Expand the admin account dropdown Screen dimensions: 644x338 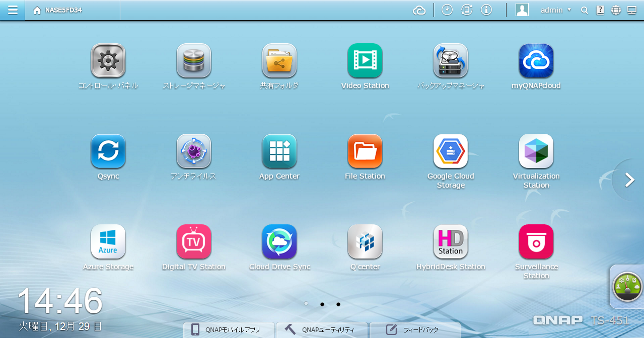pos(556,10)
